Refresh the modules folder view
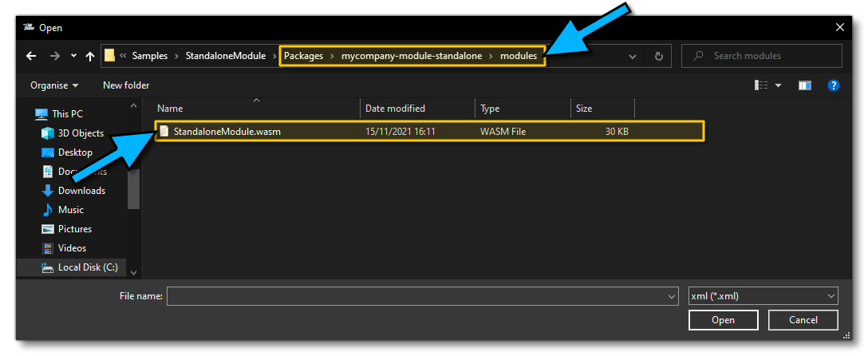The image size is (868, 356). [x=659, y=56]
